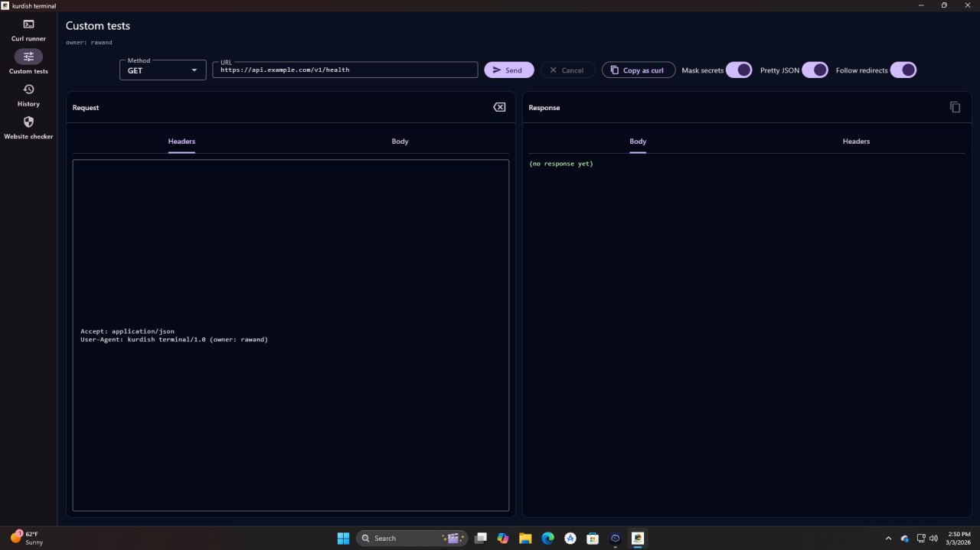Select the Custom tests sidebar icon
This screenshot has height=550, width=980.
point(28,57)
